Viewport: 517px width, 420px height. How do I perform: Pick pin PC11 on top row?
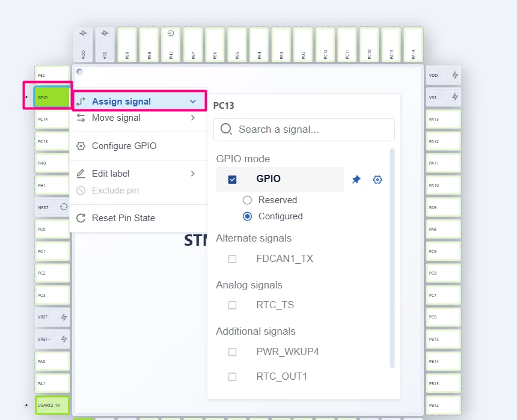(347, 44)
